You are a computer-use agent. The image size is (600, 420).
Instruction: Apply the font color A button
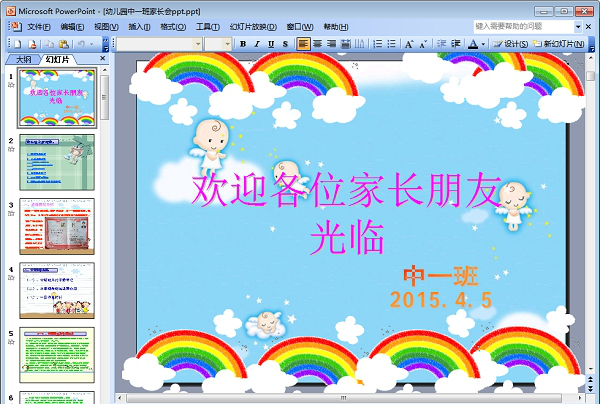[473, 44]
